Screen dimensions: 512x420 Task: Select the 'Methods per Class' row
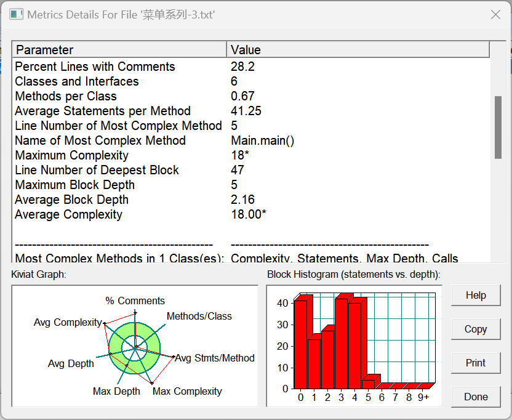251,96
